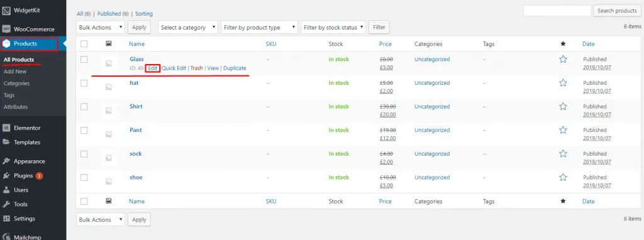
Task: Click the Trash link under Glass
Action: [196, 68]
